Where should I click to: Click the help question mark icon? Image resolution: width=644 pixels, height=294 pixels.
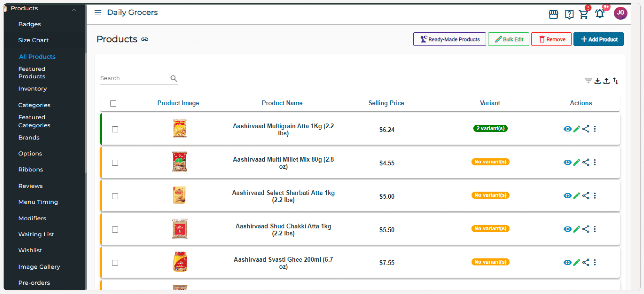coord(569,14)
